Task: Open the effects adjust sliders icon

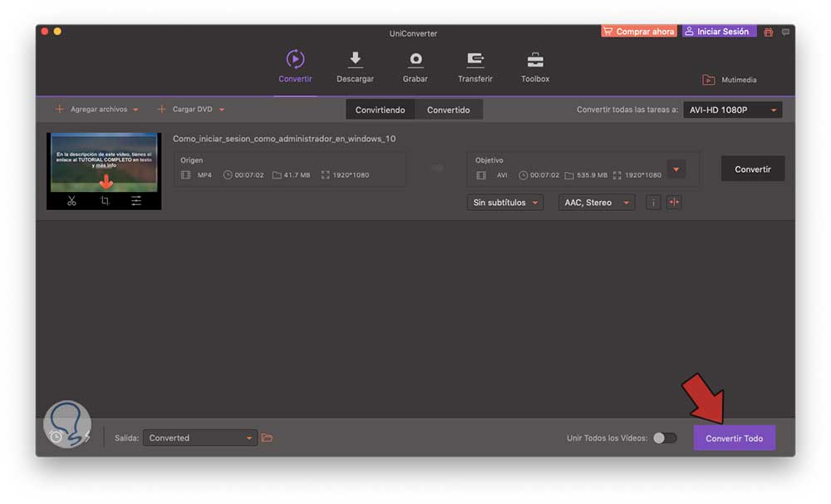Action: pos(136,201)
